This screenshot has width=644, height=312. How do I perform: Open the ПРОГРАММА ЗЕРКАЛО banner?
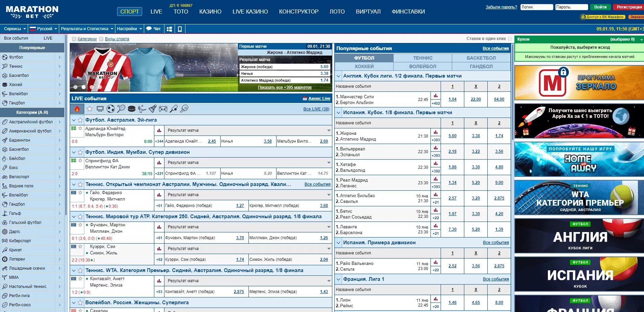pos(579,82)
